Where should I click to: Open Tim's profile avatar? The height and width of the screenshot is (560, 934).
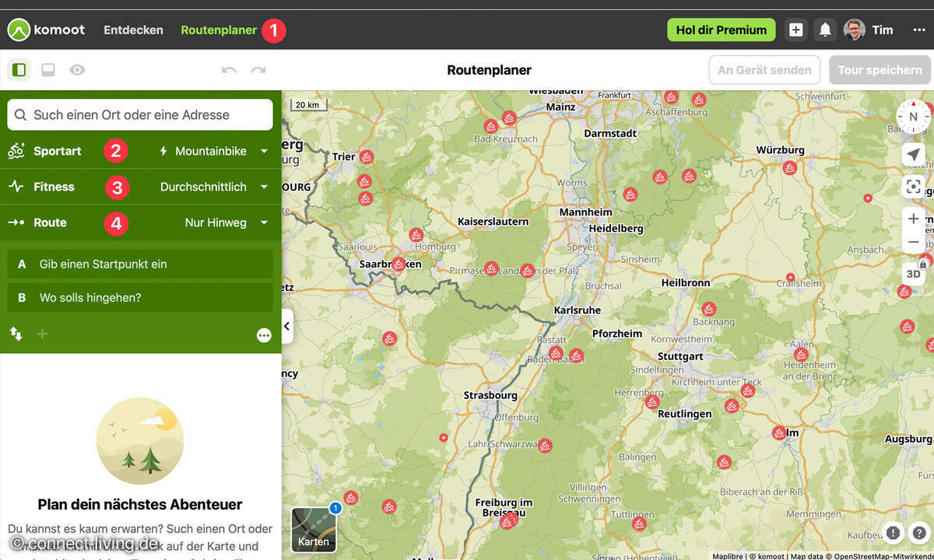click(855, 30)
